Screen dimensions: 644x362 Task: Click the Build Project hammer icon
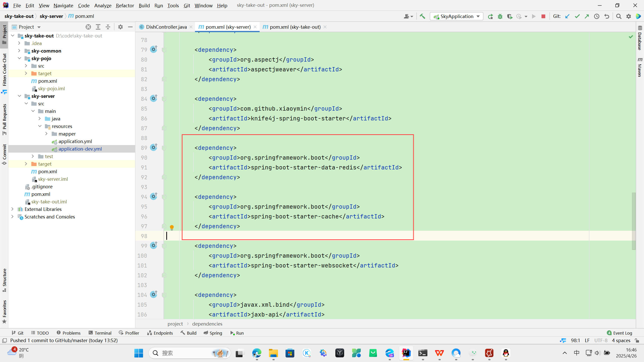coord(422,16)
